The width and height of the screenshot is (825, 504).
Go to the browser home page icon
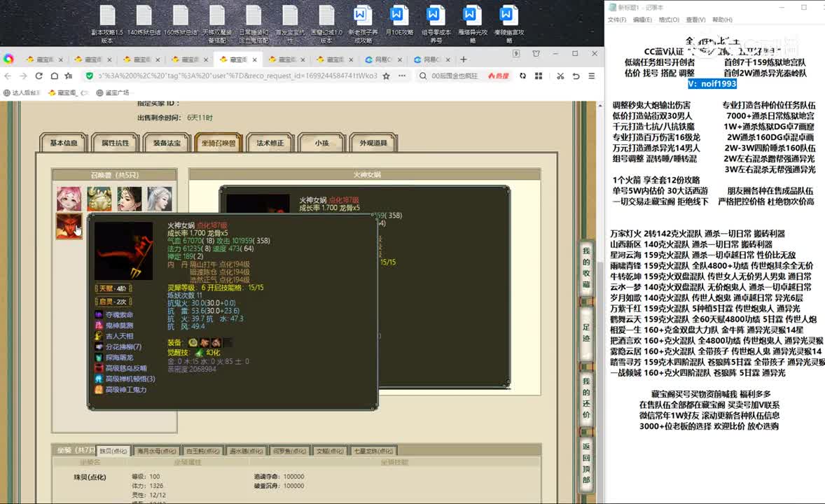pyautogui.click(x=54, y=76)
